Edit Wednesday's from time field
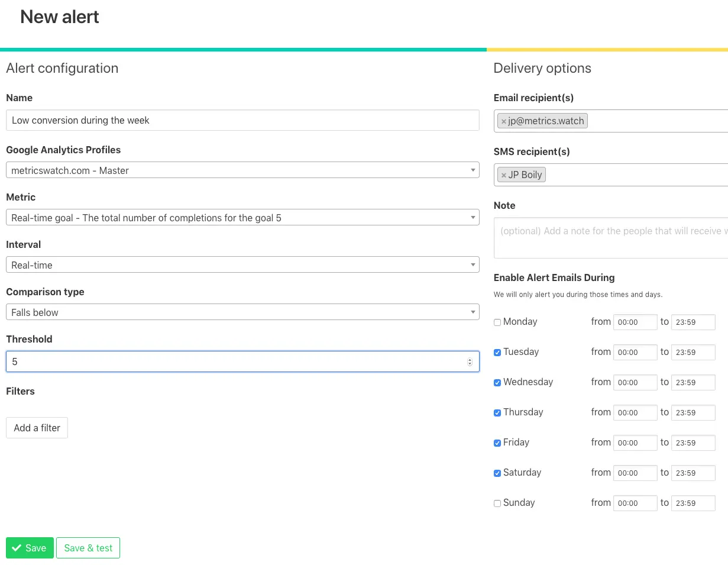 pos(635,383)
